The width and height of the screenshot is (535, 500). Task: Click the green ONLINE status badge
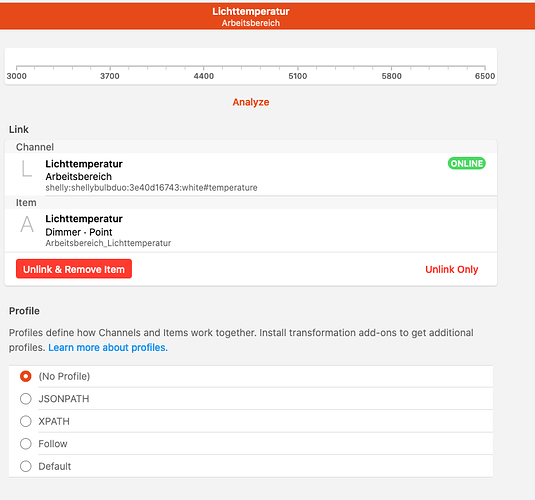click(x=466, y=163)
